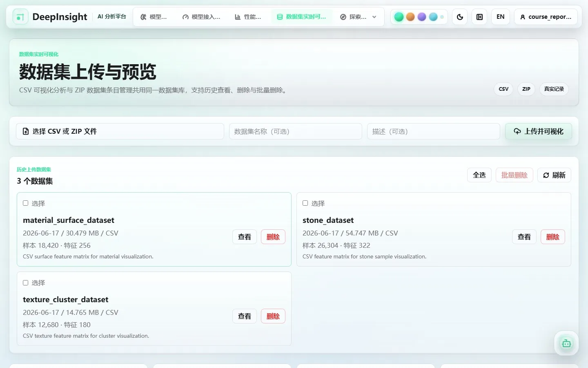Open the 探索 nav tab
The image size is (588, 368).
tap(354, 17)
